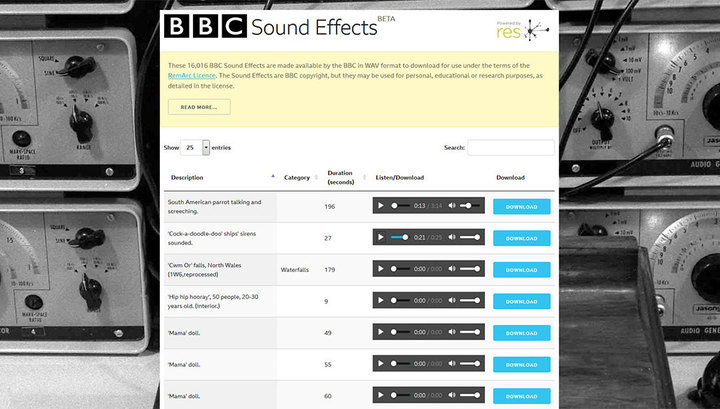Click the 'South American parrot talking' description
Viewport: 720px width, 409px height.
point(214,207)
